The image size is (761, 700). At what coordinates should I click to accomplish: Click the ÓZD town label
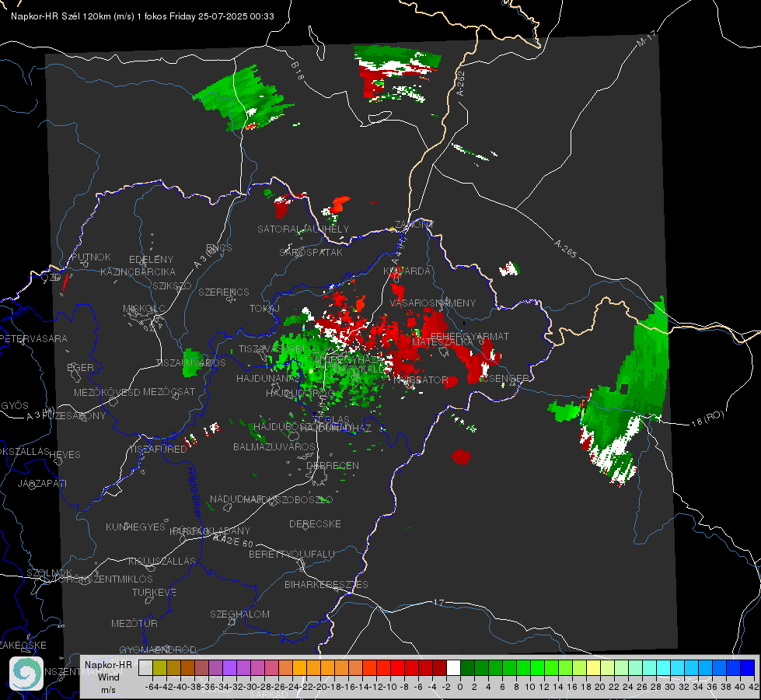pos(51,278)
